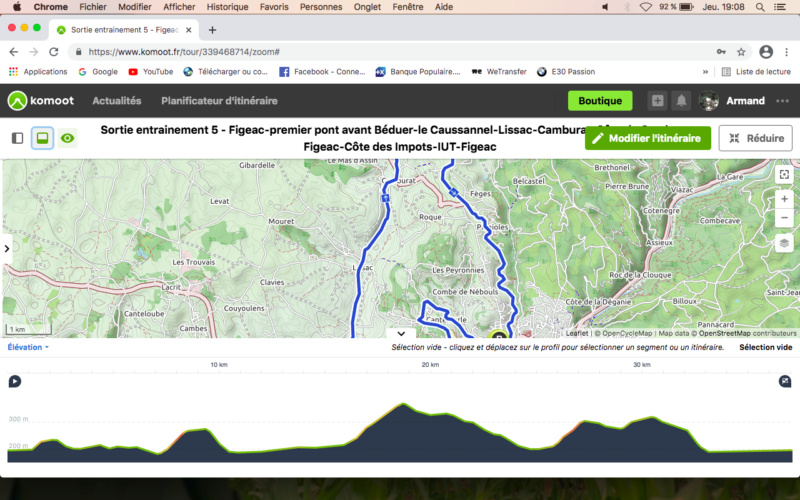Go forward in browser history
Image resolution: width=800 pixels, height=500 pixels.
click(x=34, y=52)
